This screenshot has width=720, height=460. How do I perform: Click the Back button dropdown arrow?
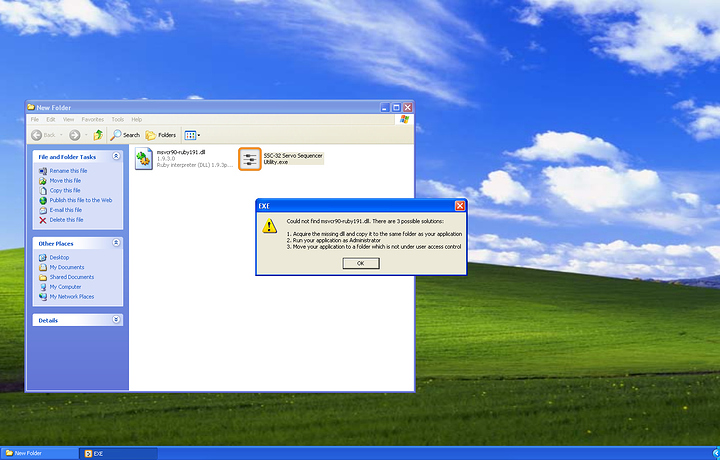pos(61,135)
